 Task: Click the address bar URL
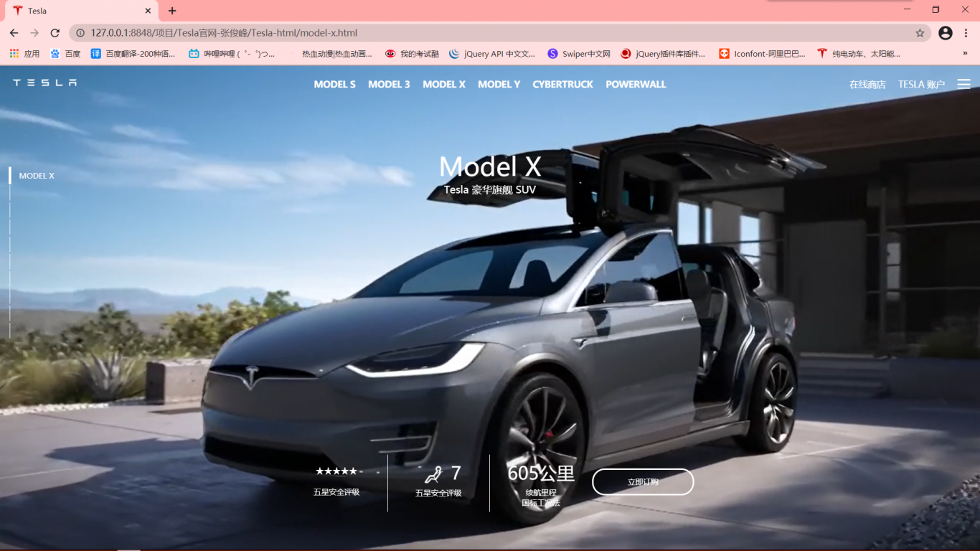pyautogui.click(x=224, y=33)
